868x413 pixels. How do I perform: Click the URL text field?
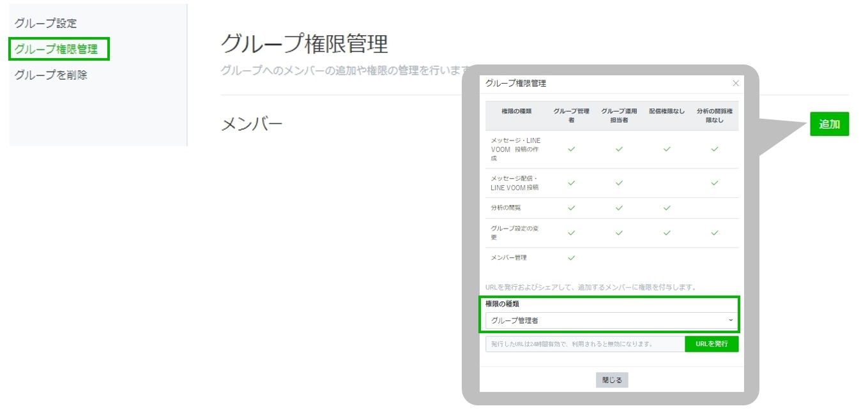584,344
